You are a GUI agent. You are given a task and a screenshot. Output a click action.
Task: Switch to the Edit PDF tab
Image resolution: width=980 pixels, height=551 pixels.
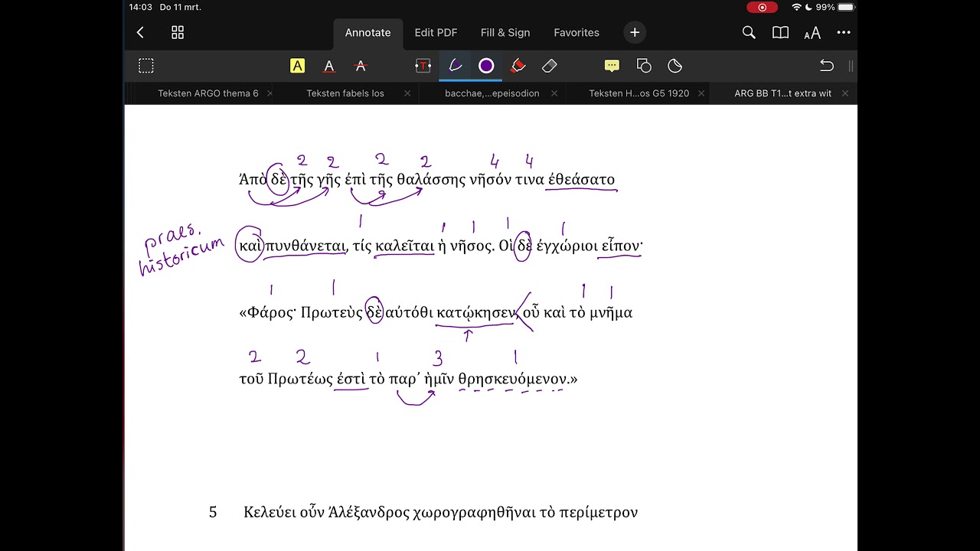[x=436, y=32]
